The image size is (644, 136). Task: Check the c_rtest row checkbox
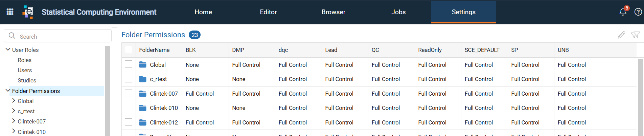click(129, 79)
